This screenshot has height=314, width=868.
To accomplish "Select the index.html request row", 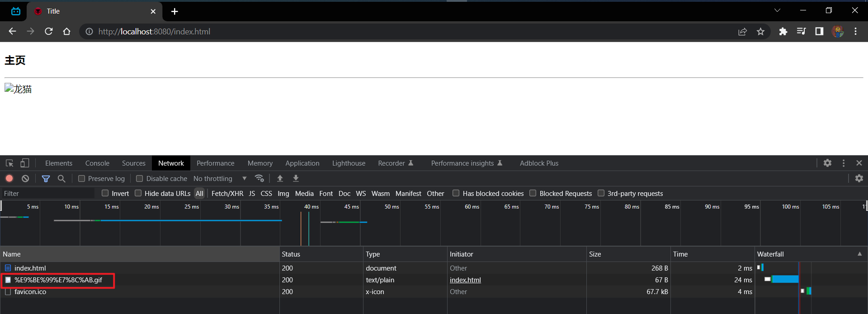I will (434, 268).
